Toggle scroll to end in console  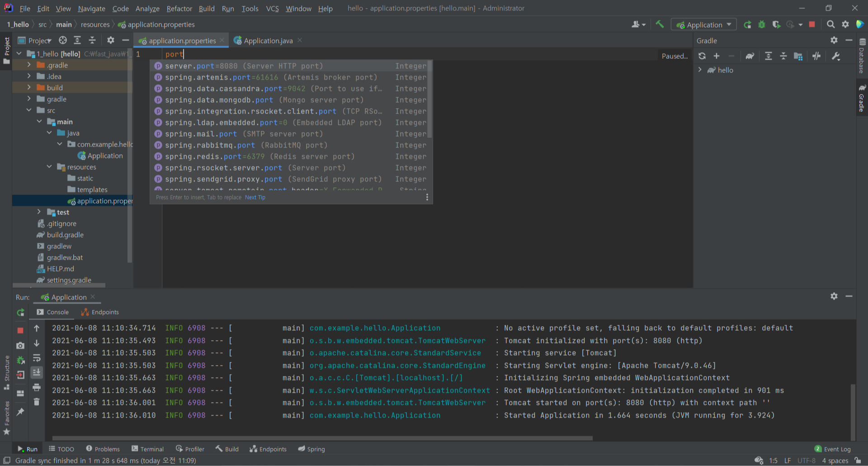tap(37, 372)
